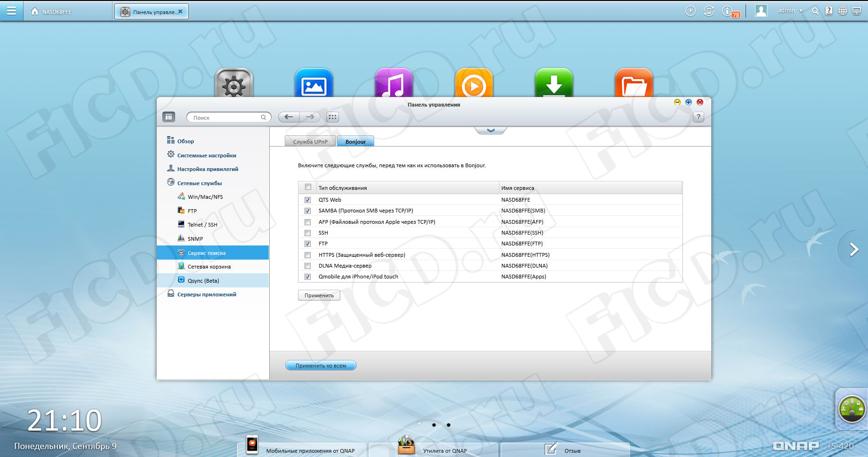This screenshot has width=868, height=457.
Task: Uncheck the QTS Web service checkbox
Action: (307, 200)
